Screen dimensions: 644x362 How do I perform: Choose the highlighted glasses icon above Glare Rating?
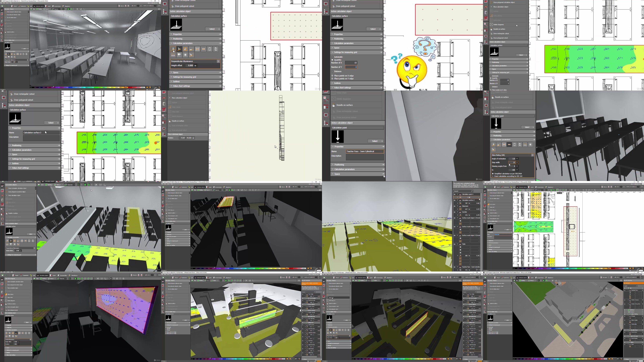coord(509,145)
